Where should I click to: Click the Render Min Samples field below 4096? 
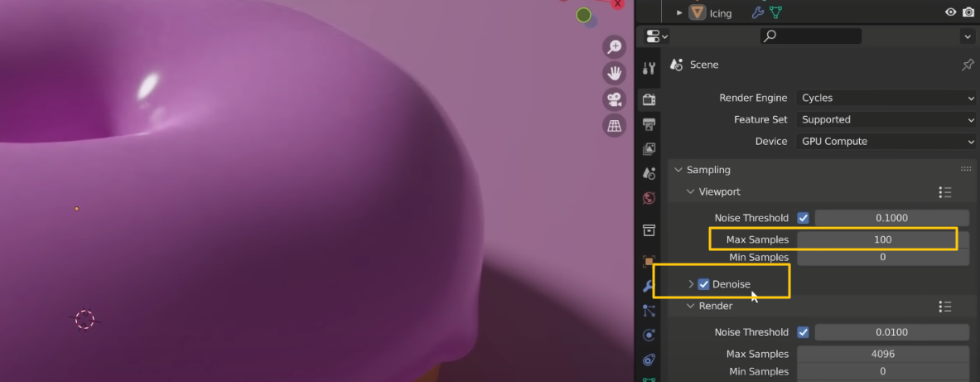point(882,371)
